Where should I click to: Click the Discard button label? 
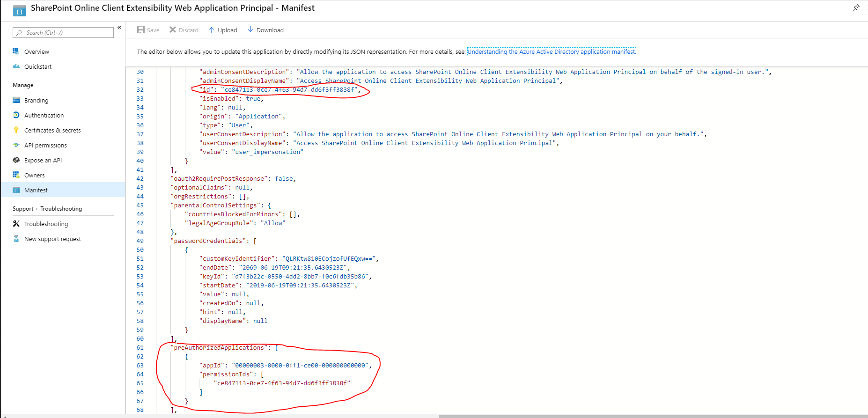tap(188, 30)
